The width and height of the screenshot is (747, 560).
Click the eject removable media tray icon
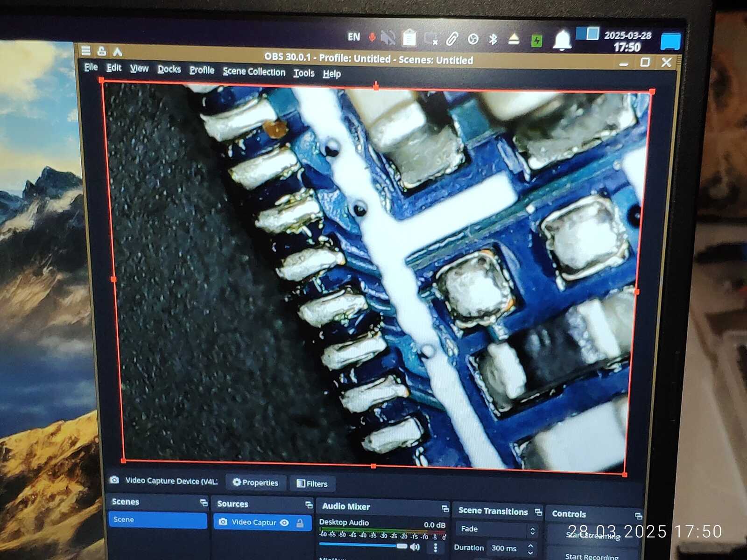tap(514, 39)
